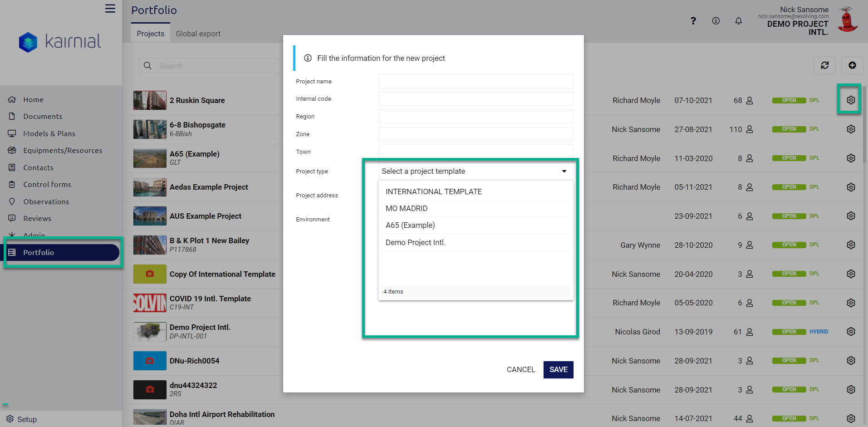The height and width of the screenshot is (427, 868).
Task: Click the 6-8 Bishopsgate project thumbnail
Action: [x=150, y=129]
